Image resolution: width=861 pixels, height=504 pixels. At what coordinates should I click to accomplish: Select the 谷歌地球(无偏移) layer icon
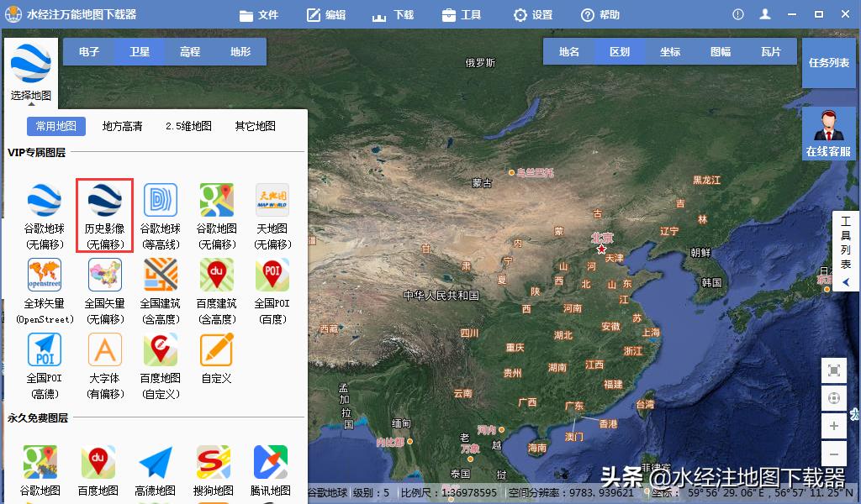44,202
